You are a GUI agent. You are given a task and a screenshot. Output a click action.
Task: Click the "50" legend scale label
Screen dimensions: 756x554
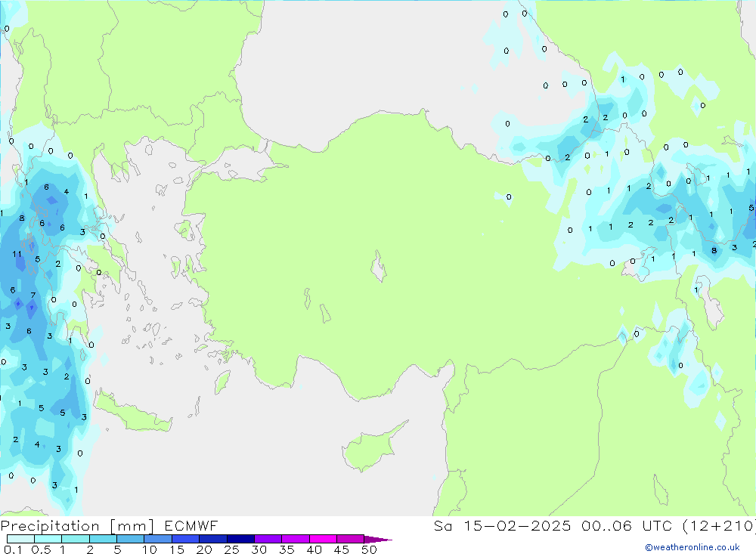click(x=369, y=549)
